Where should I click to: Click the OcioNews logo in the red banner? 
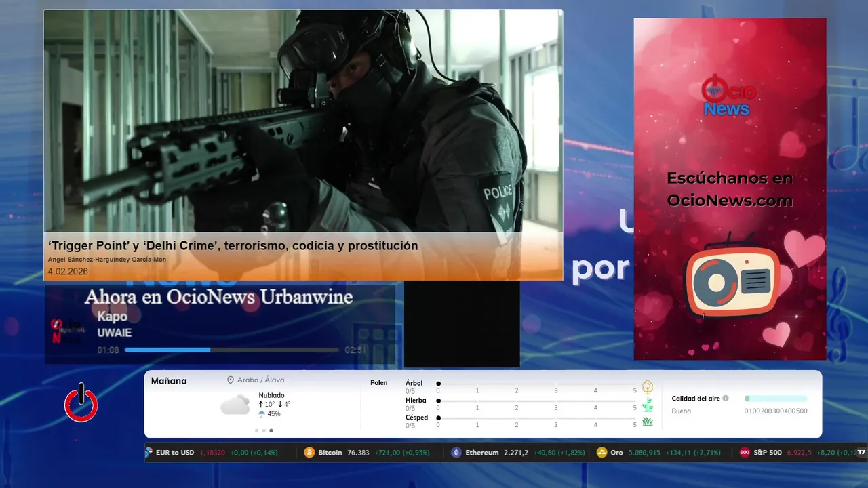click(728, 96)
